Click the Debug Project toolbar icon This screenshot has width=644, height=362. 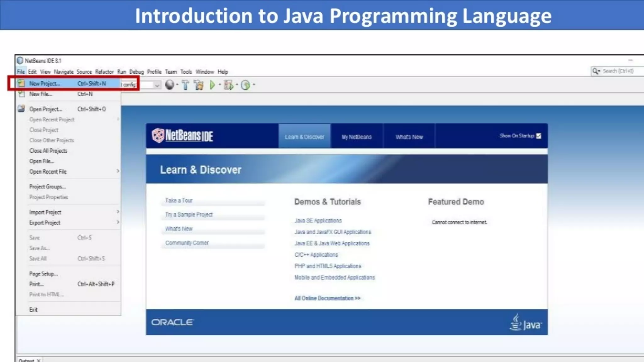coord(229,85)
